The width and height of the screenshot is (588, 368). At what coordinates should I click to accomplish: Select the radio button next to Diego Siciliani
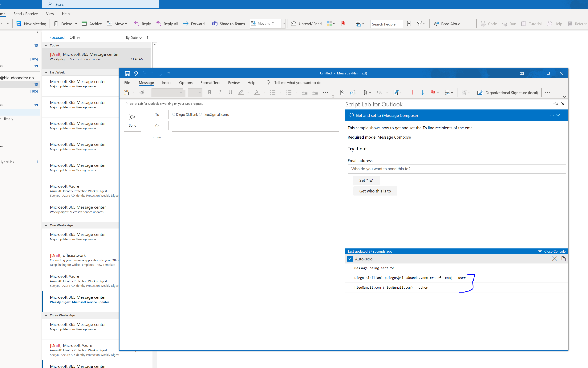pyautogui.click(x=173, y=114)
